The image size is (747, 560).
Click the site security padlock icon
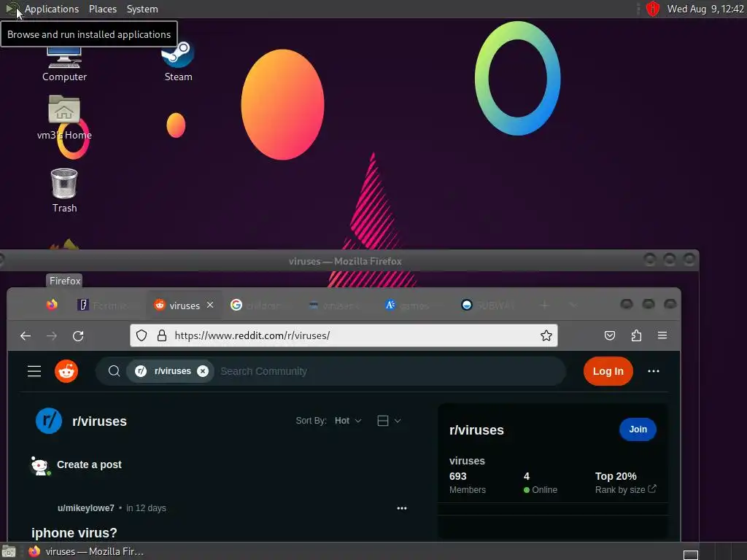(x=162, y=335)
